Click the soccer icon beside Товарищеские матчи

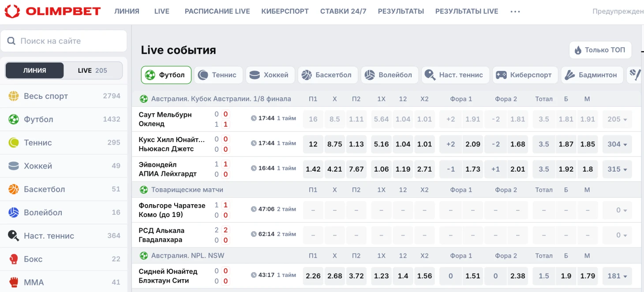144,190
